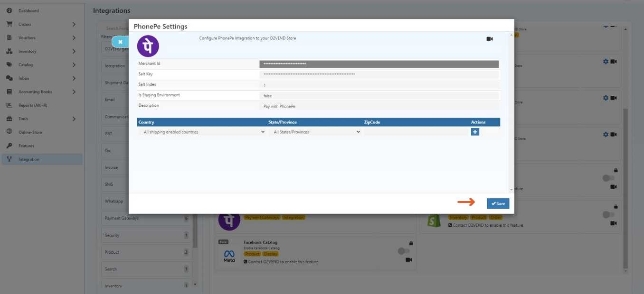Toggle the locked feature switch on the right panel
This screenshot has height=294, width=644.
[608, 178]
